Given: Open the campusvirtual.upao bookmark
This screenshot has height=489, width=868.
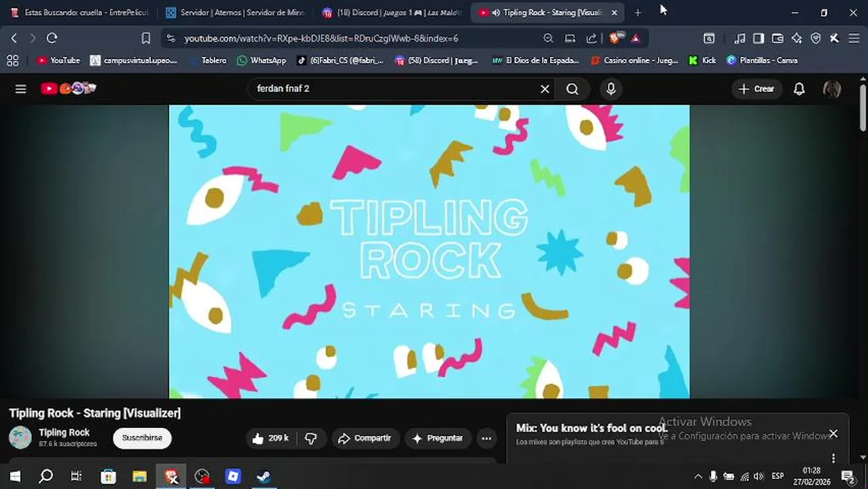Looking at the screenshot, I should tap(134, 60).
